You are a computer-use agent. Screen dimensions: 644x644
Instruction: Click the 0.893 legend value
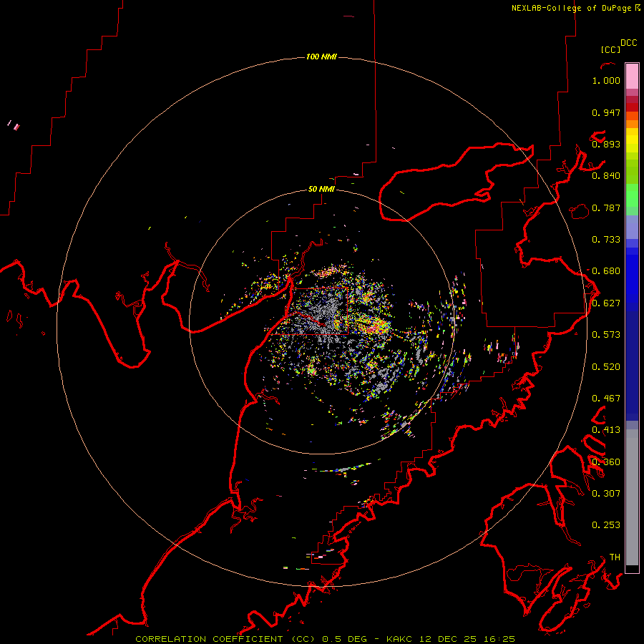click(x=606, y=144)
